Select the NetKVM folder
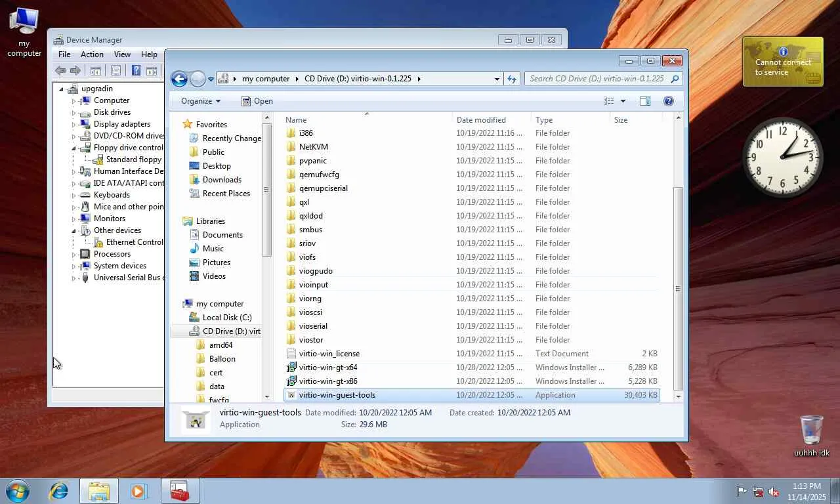 (x=472, y=147)
